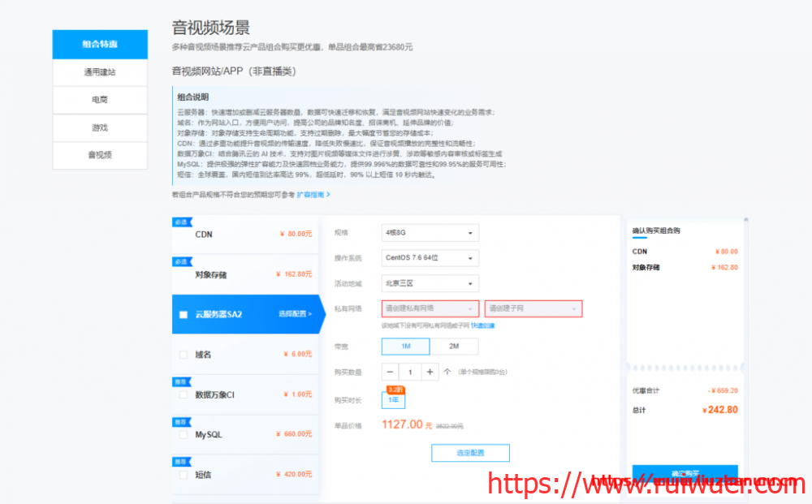Viewport: 812px width, 504px height.
Task: Open the 规格 dropdown showing 4核8G
Action: point(430,233)
